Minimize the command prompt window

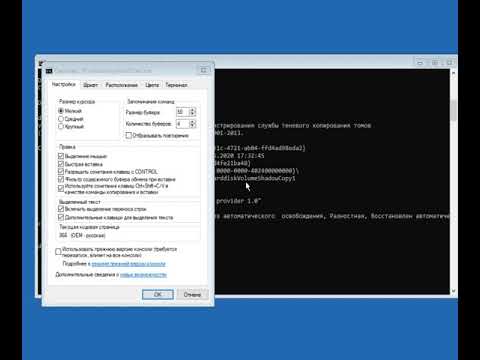[420, 63]
